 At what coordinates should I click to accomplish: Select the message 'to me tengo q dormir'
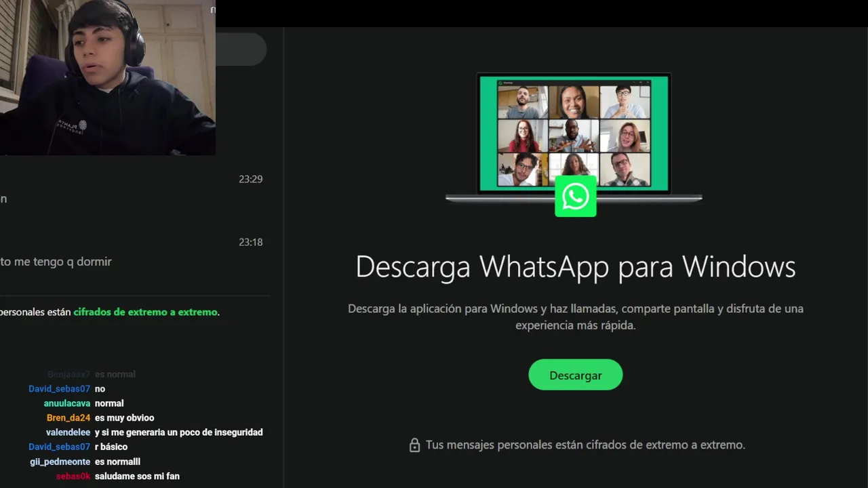(x=56, y=262)
